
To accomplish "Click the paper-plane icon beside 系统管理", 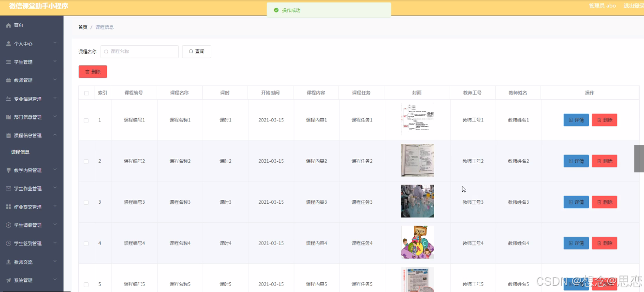I will tap(8, 280).
